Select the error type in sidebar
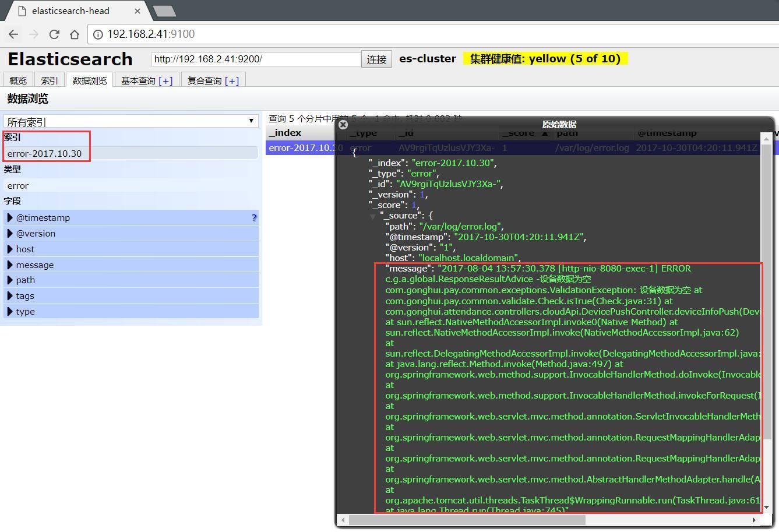Viewport: 779px width, 532px height. pos(131,185)
